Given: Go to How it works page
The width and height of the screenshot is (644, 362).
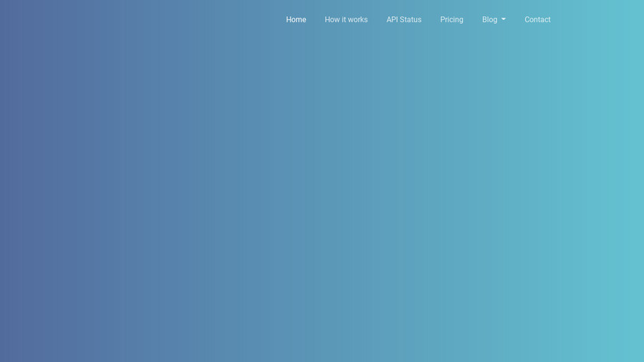Looking at the screenshot, I should [346, 20].
